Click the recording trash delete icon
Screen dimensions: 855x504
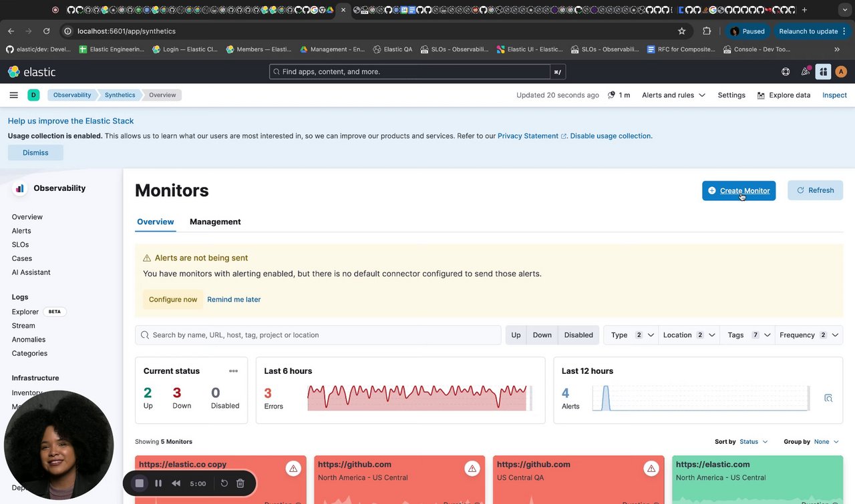tap(240, 483)
